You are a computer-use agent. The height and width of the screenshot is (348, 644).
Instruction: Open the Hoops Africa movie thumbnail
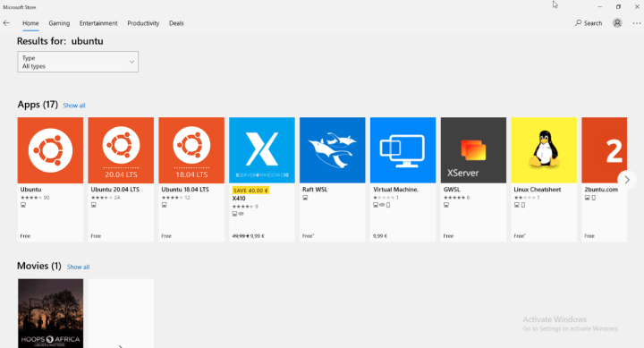point(50,313)
